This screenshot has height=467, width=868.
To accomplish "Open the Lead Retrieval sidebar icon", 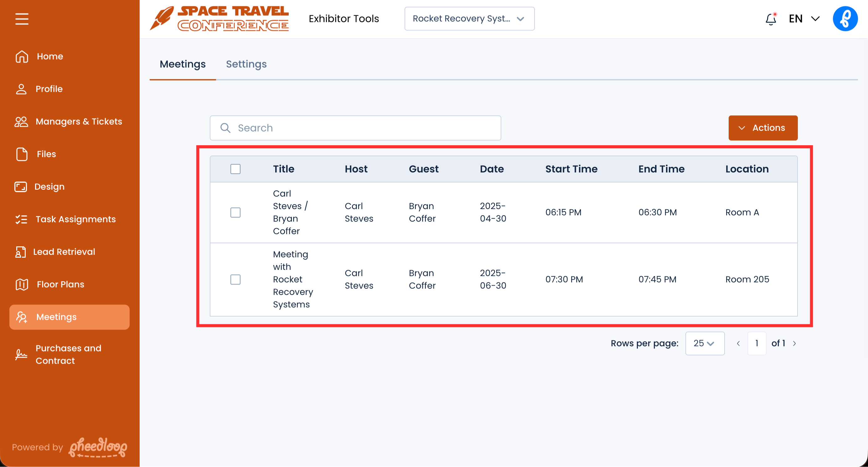I will 20,252.
